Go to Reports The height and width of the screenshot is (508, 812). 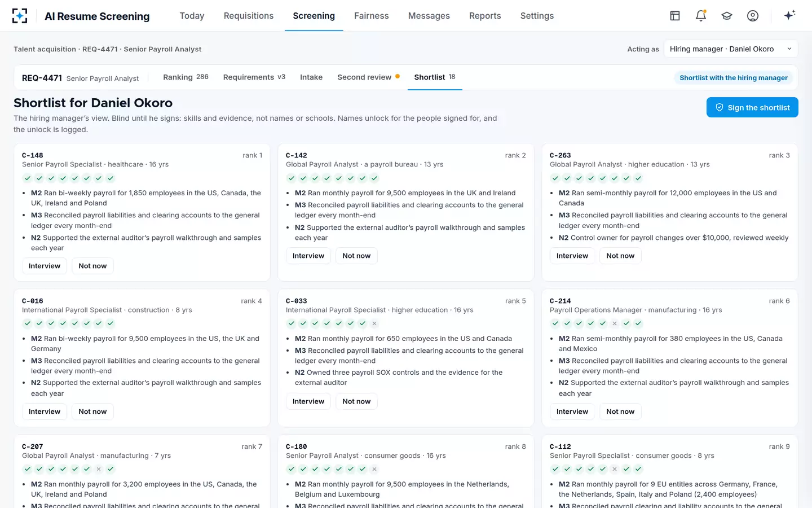tap(485, 16)
